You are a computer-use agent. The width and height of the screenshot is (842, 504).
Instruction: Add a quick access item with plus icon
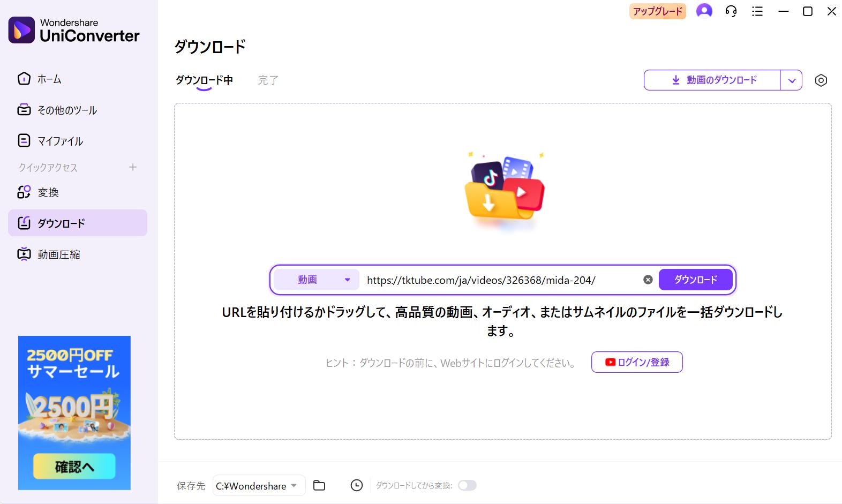pyautogui.click(x=133, y=167)
